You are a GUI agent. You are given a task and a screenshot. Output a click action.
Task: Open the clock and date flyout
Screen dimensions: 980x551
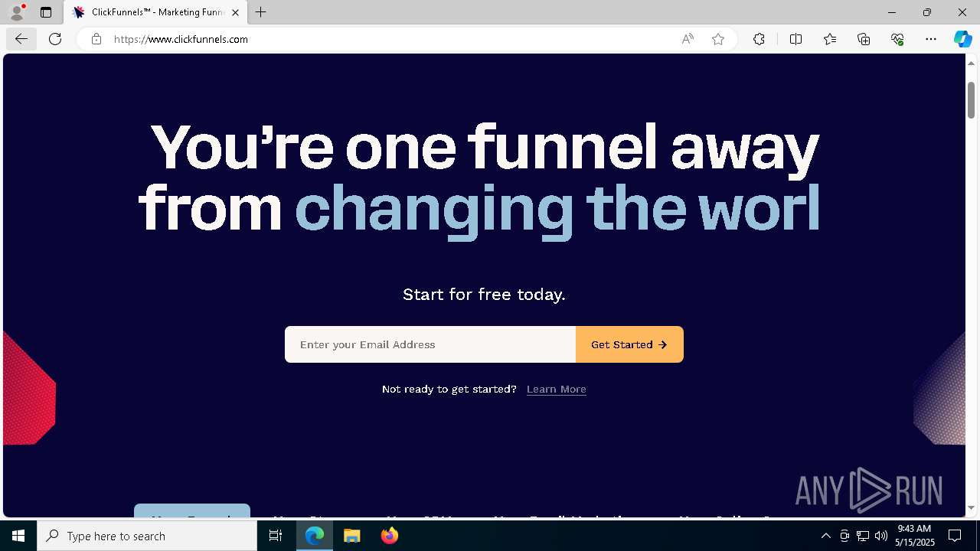coord(915,536)
